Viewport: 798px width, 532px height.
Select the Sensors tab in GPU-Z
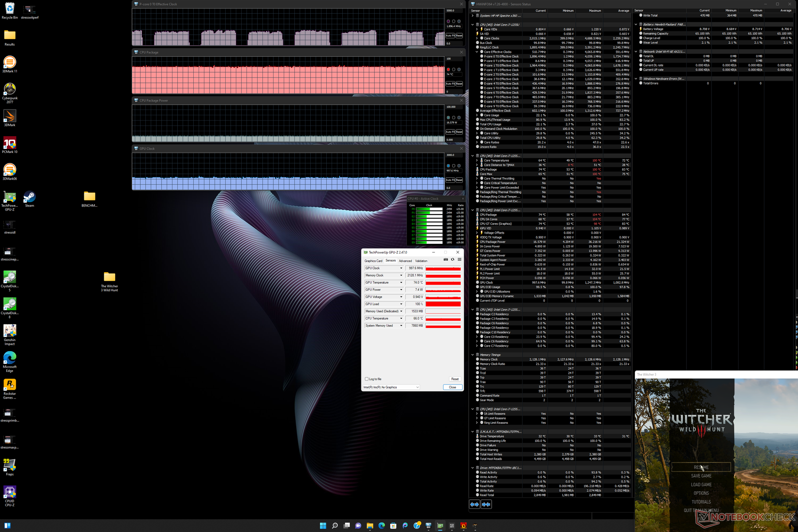(x=391, y=261)
